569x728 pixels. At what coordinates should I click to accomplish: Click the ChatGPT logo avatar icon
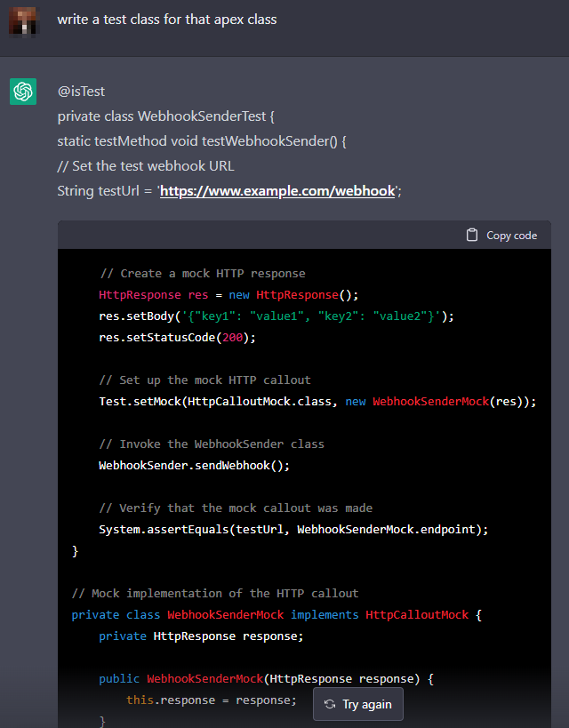(23, 92)
